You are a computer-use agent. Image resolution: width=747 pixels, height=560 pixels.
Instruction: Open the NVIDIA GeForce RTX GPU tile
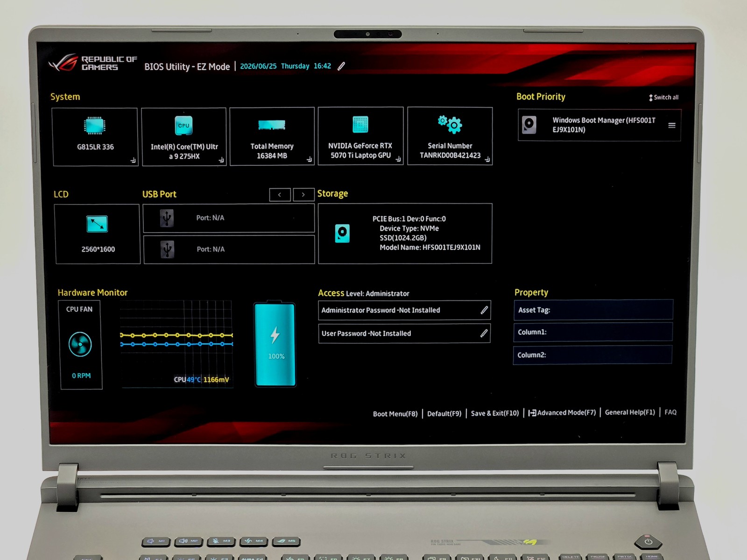click(x=360, y=136)
